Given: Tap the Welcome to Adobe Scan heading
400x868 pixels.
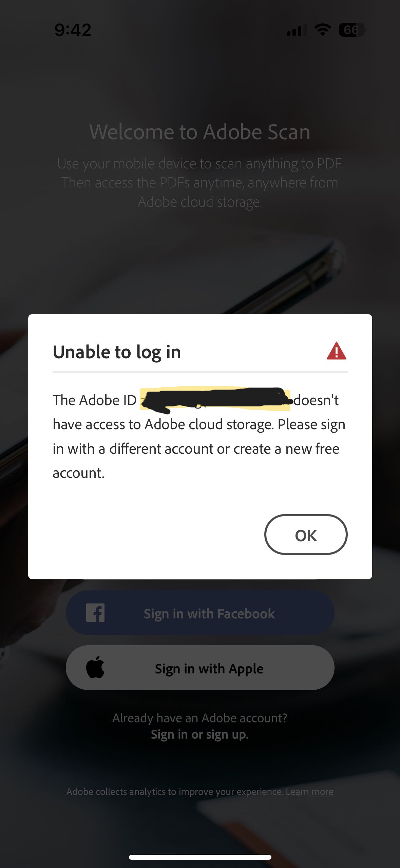Looking at the screenshot, I should pyautogui.click(x=200, y=132).
